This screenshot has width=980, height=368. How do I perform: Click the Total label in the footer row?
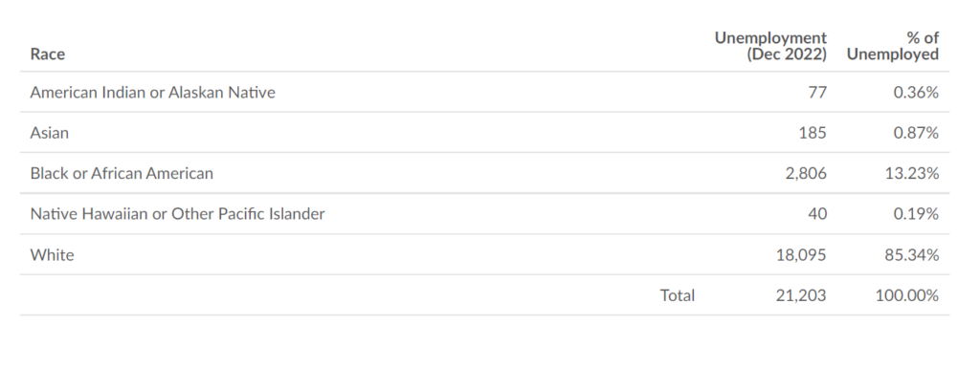click(x=677, y=295)
